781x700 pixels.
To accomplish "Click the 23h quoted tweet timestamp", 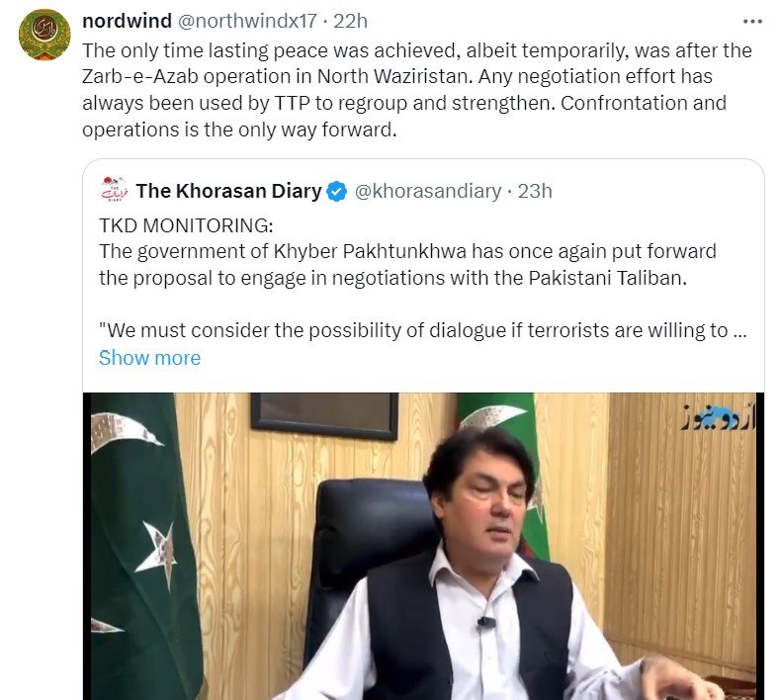I will (x=535, y=191).
